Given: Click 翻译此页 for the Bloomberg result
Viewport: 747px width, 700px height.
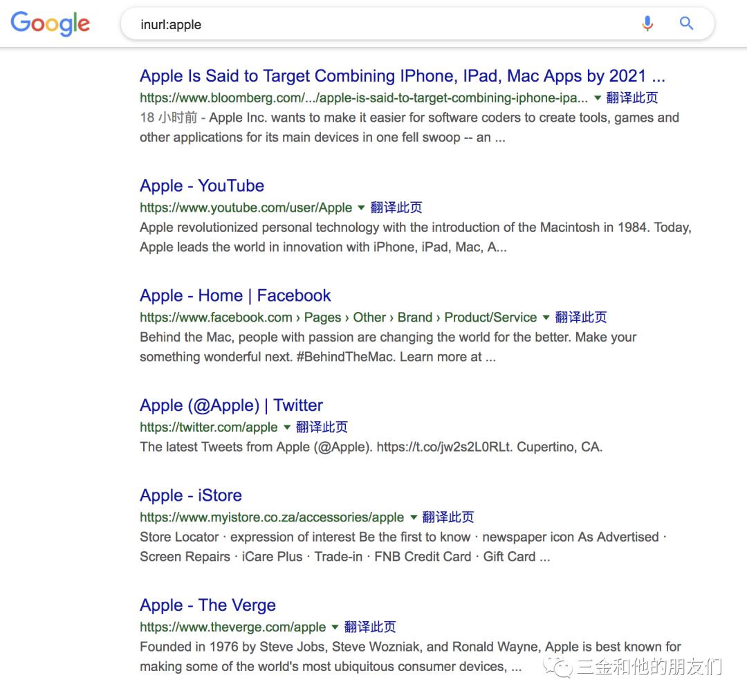Looking at the screenshot, I should pyautogui.click(x=631, y=98).
